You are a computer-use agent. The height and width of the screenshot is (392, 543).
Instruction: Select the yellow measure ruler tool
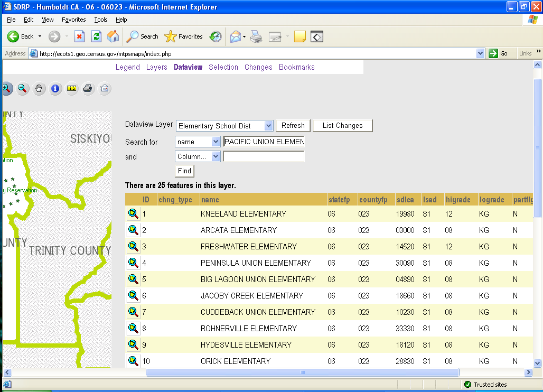click(x=71, y=88)
